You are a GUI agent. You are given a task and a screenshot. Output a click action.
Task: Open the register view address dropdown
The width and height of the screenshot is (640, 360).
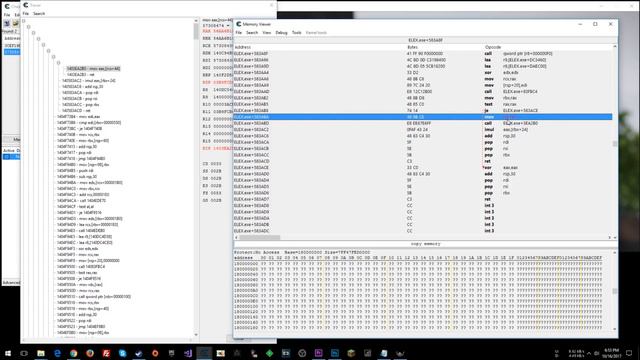point(227,26)
